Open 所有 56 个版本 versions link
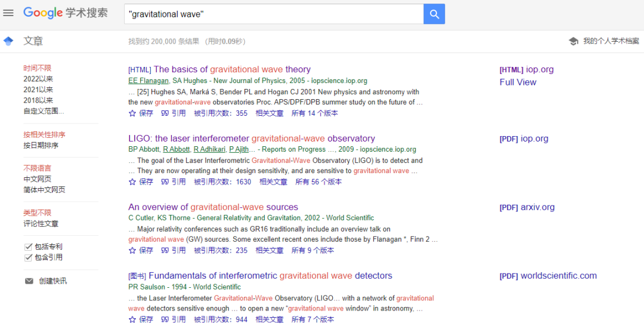 (x=318, y=182)
